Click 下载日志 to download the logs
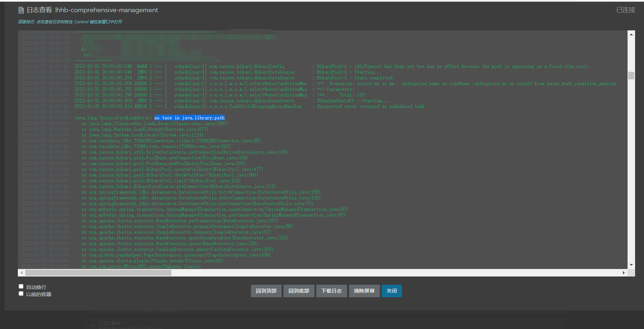 [331, 291]
